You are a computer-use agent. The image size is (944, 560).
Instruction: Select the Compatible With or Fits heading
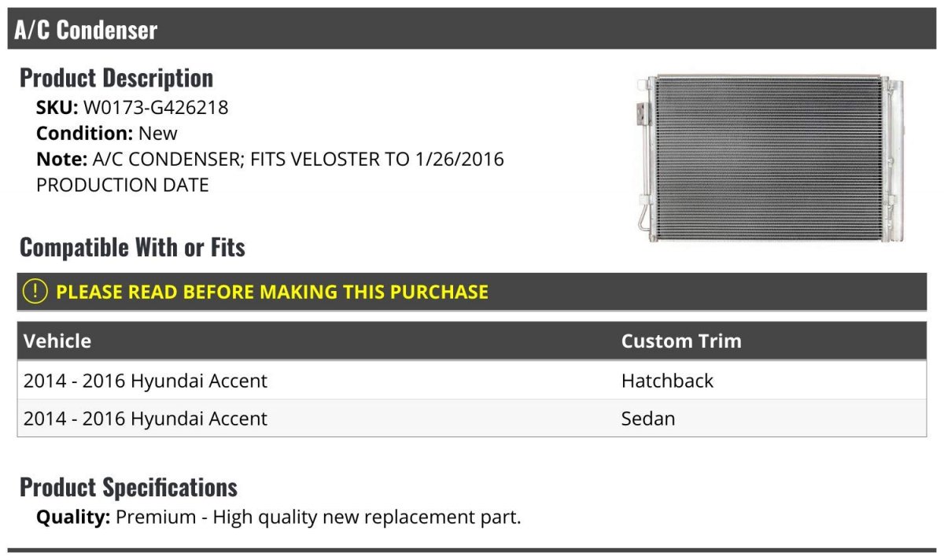(x=132, y=248)
